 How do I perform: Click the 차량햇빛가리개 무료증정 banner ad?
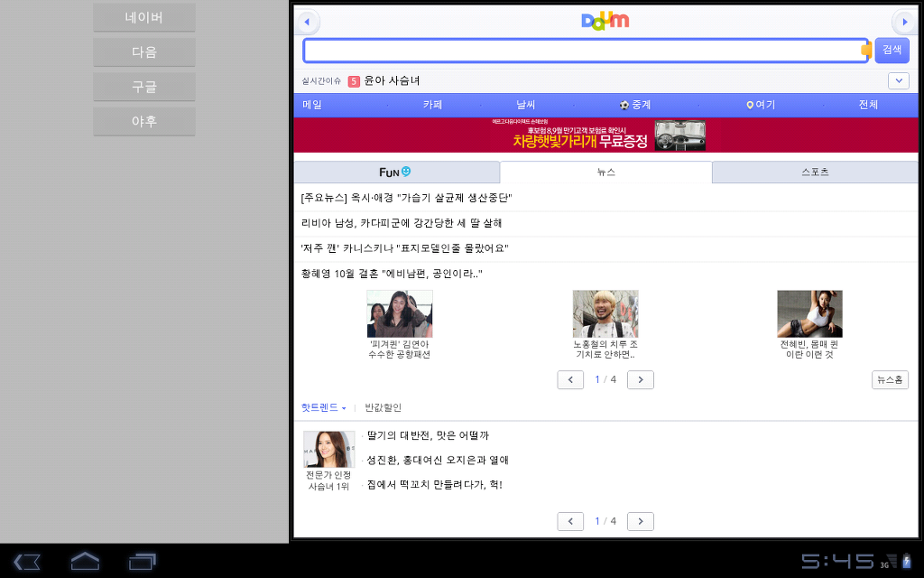[605, 135]
